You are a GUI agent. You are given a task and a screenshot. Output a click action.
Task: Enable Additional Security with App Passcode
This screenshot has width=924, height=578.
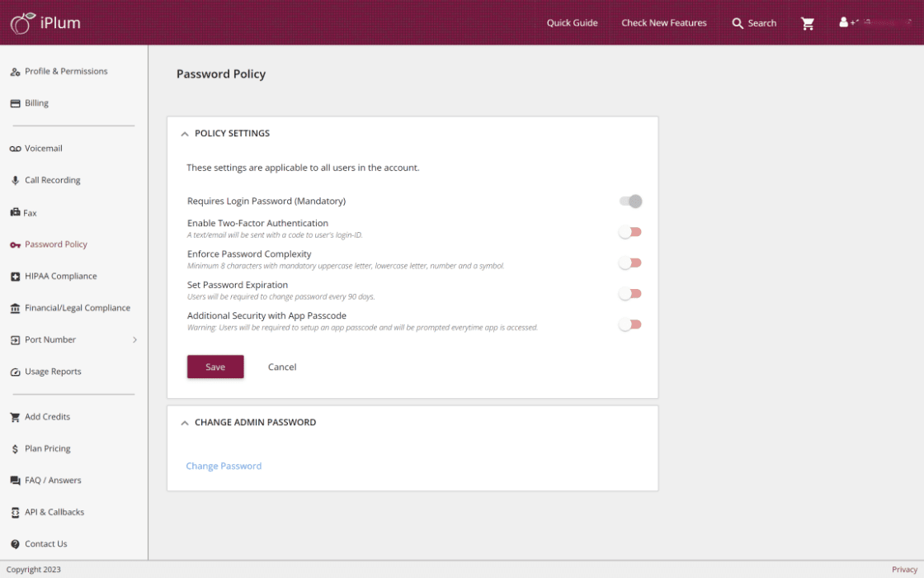pyautogui.click(x=629, y=324)
